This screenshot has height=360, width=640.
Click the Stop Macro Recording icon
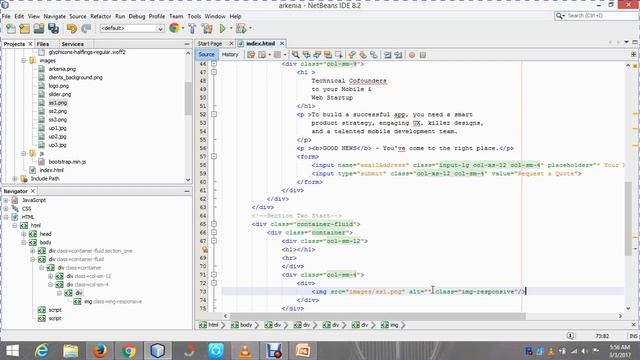(x=423, y=55)
